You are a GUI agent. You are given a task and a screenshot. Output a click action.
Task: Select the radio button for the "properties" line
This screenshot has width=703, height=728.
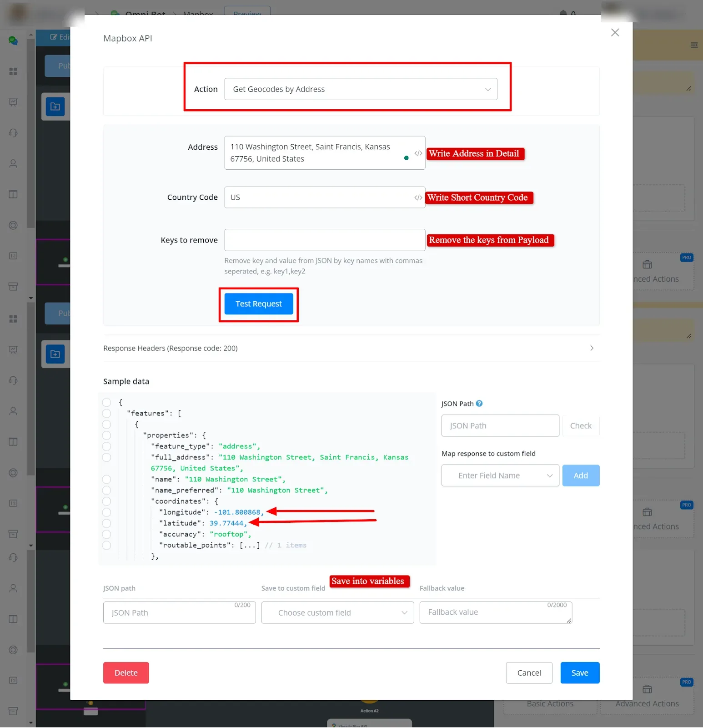pyautogui.click(x=107, y=435)
